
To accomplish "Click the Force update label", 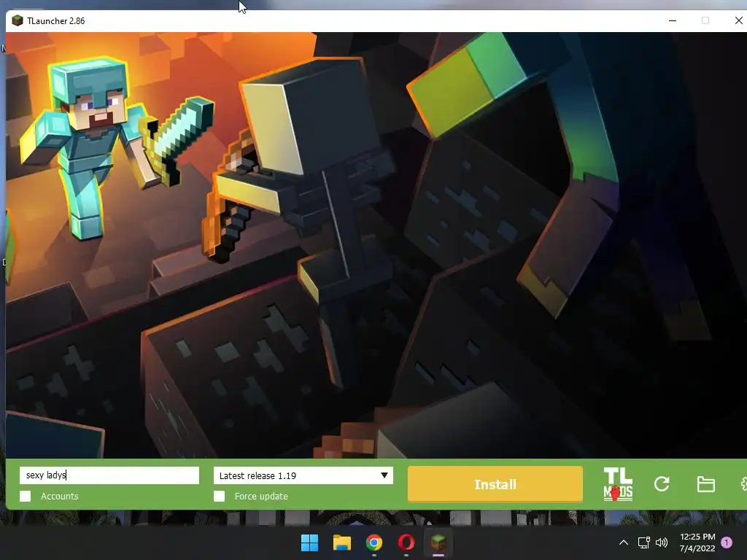I will click(x=261, y=496).
